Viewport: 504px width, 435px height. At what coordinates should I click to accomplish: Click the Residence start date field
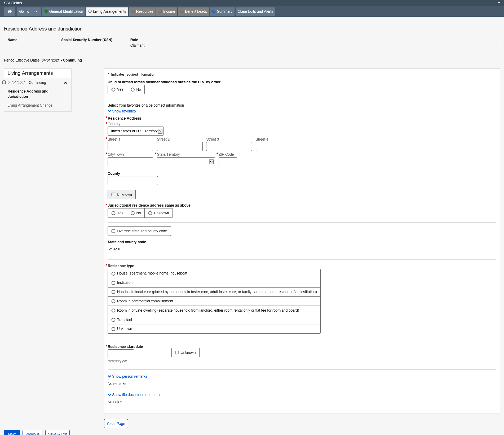pyautogui.click(x=121, y=354)
